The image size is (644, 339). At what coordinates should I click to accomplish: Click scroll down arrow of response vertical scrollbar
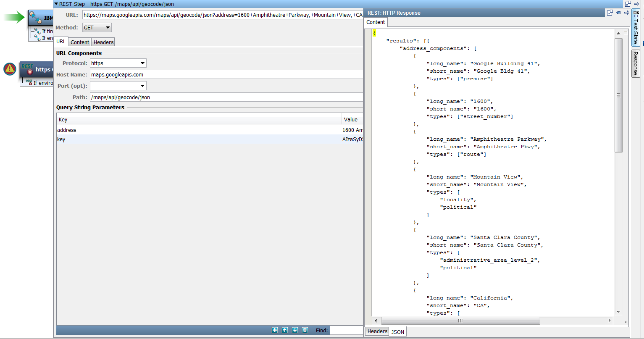tap(618, 312)
